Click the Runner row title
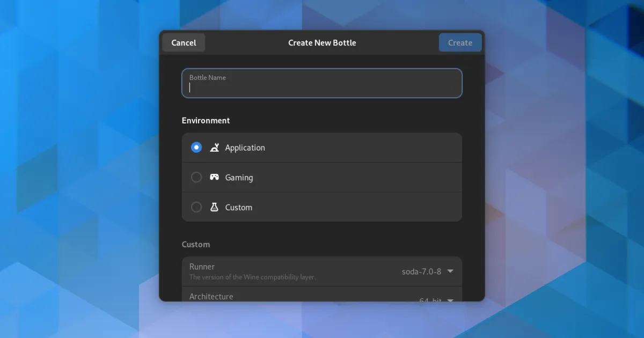The image size is (644, 338). (x=202, y=267)
